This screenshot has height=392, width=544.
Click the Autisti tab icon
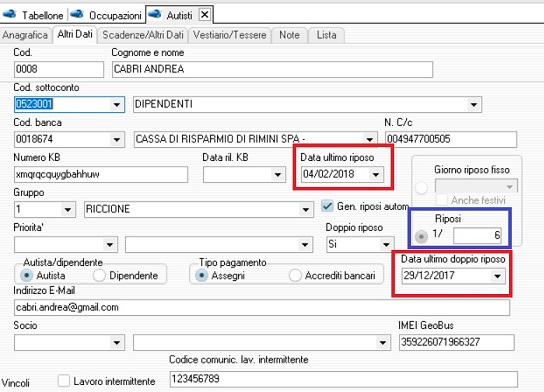pos(154,15)
